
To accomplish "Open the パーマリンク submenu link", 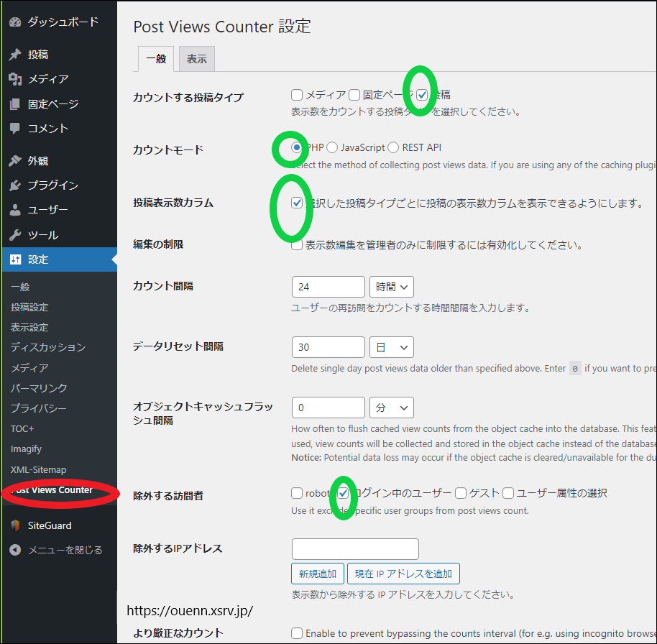I will [39, 388].
